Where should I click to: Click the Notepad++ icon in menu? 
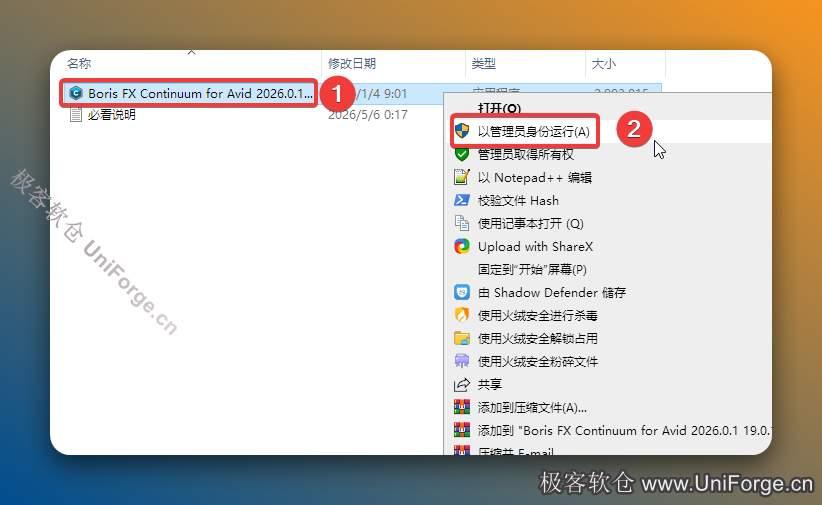pyautogui.click(x=462, y=177)
